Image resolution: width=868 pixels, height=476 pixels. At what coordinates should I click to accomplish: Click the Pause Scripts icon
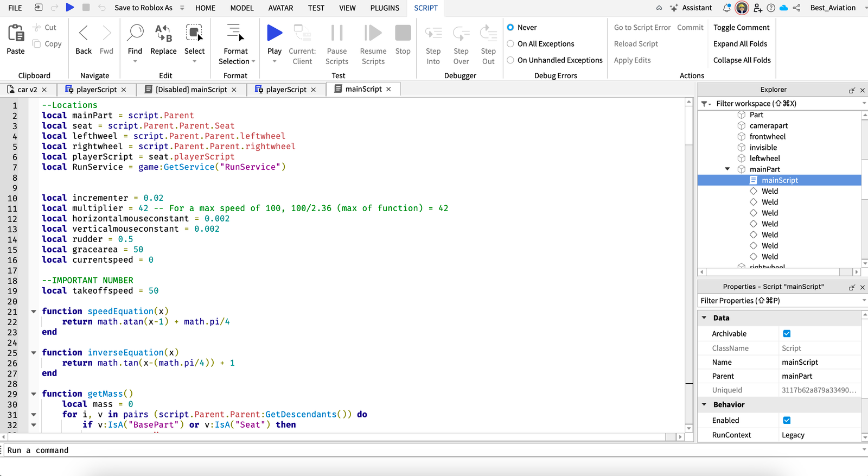point(337,33)
